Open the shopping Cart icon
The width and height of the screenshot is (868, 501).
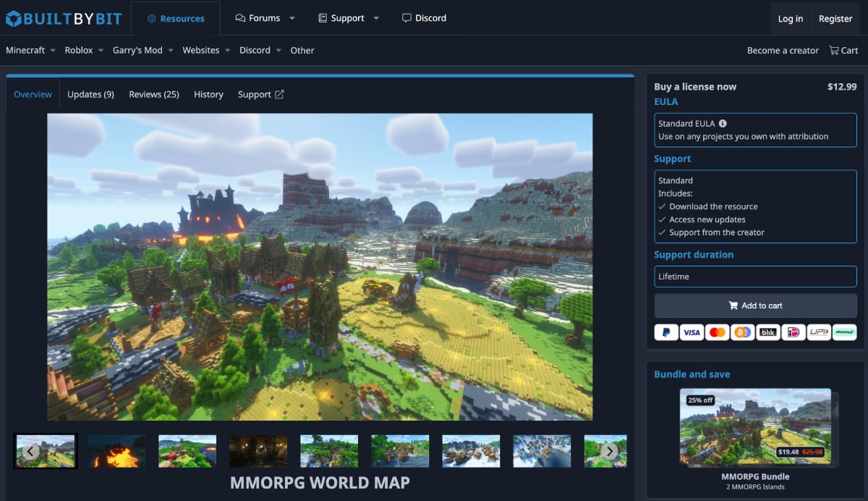[834, 51]
